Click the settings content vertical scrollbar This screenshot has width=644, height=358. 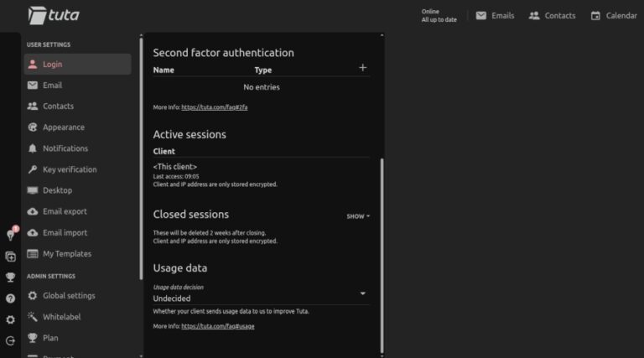(x=382, y=255)
